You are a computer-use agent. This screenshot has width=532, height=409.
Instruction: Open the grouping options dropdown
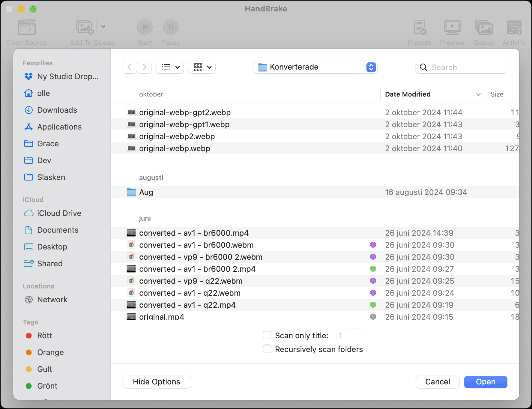pyautogui.click(x=202, y=67)
